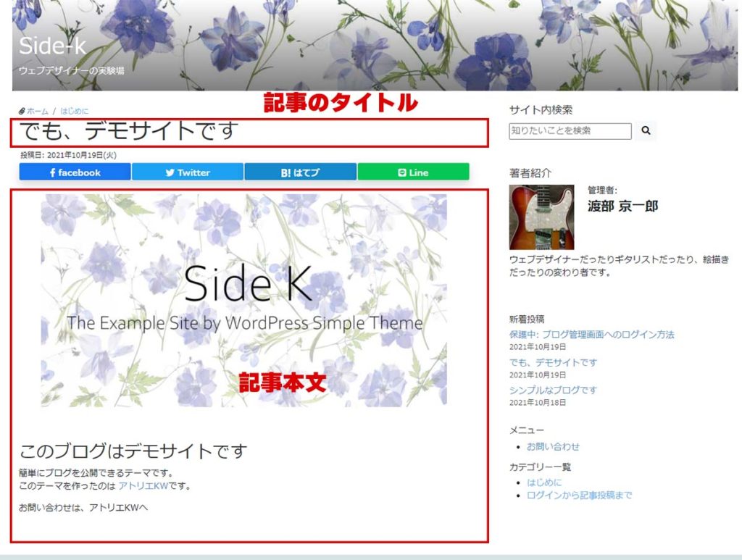This screenshot has height=560, width=742.
Task: Choose はじめに under カテゴリー一覧
Action: (x=544, y=482)
